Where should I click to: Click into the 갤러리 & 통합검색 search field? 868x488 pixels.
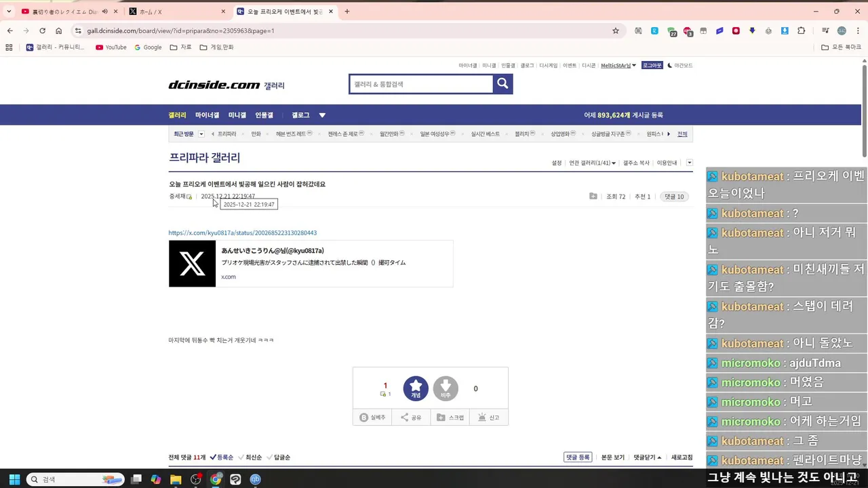(x=421, y=84)
